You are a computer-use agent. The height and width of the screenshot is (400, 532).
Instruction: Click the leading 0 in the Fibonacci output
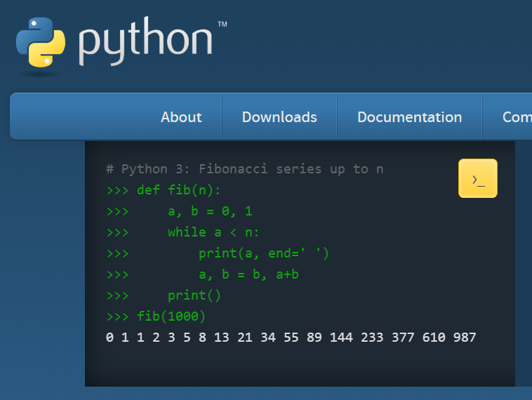tap(109, 338)
